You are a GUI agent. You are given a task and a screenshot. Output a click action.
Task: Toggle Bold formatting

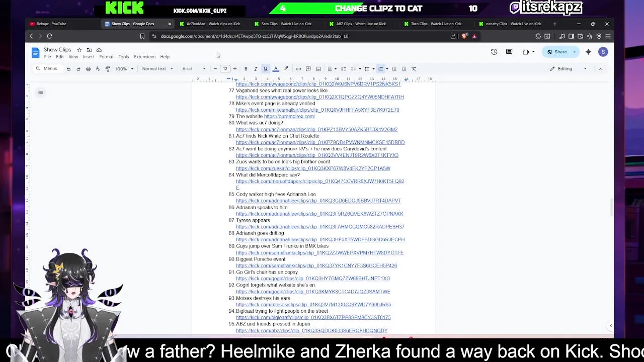[246, 69]
